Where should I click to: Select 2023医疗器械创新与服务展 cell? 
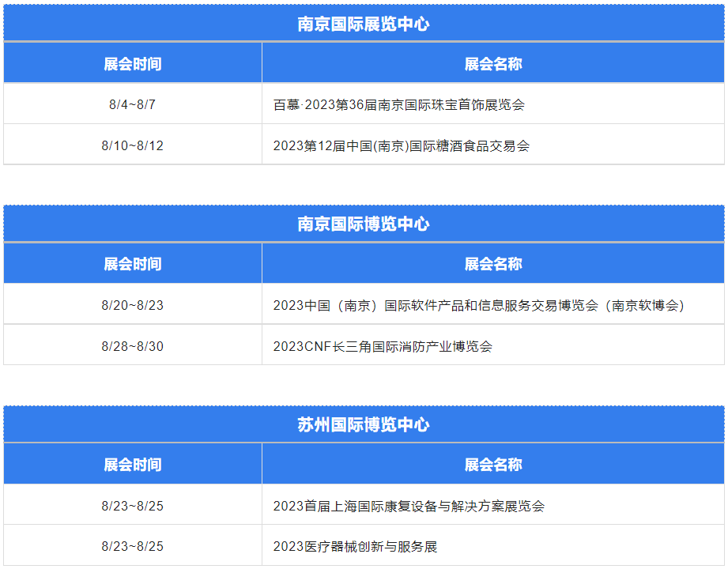coord(493,546)
